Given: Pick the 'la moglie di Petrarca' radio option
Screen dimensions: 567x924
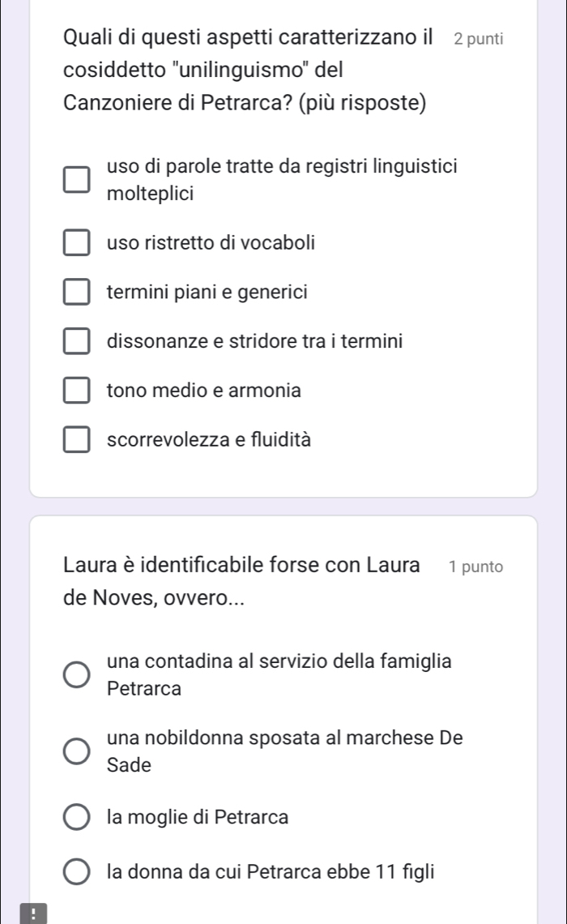Looking at the screenshot, I should pyautogui.click(x=78, y=817).
